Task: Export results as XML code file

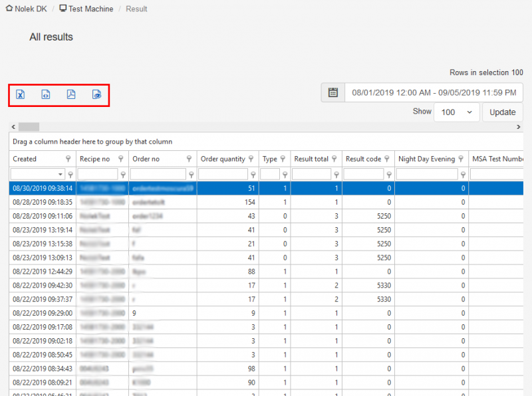Action: pos(45,94)
